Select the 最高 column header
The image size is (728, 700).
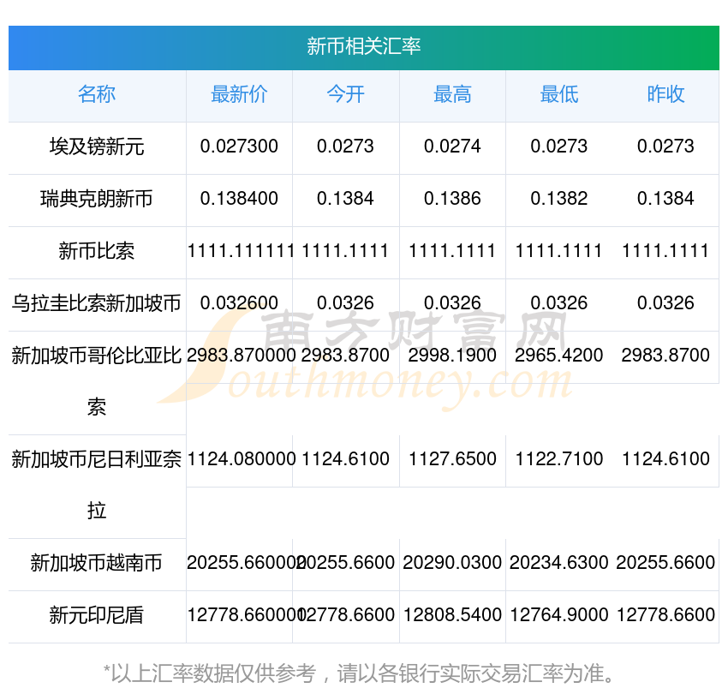pyautogui.click(x=452, y=95)
